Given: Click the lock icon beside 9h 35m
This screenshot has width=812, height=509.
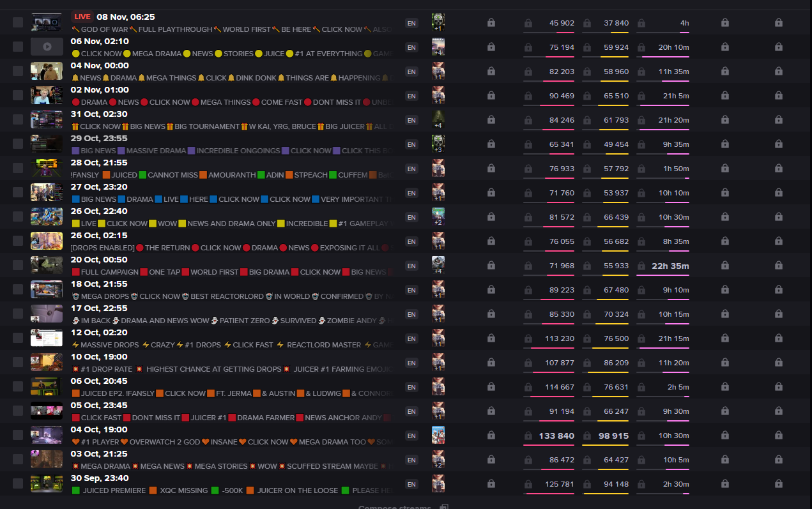Looking at the screenshot, I should pos(640,144).
